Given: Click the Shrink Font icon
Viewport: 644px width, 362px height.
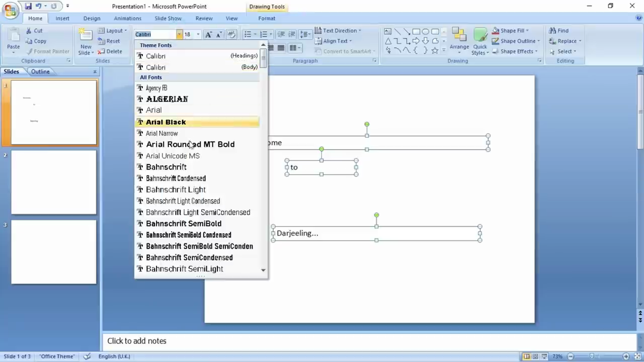Looking at the screenshot, I should 219,34.
